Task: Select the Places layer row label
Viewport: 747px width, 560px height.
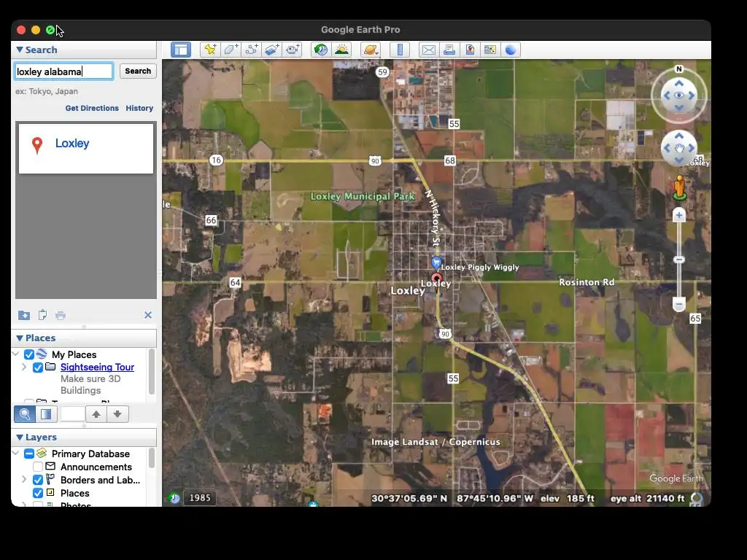Action: point(75,494)
